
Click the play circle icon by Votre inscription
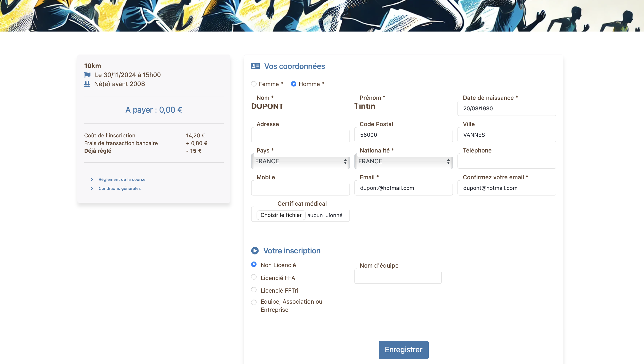click(x=255, y=250)
